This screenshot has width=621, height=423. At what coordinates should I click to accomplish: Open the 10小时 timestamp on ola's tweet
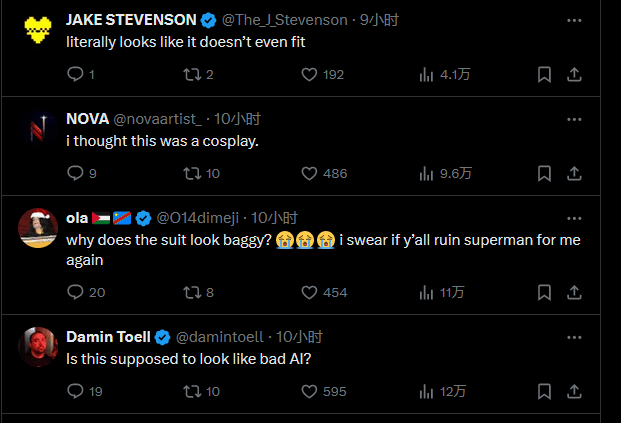[x=274, y=217]
